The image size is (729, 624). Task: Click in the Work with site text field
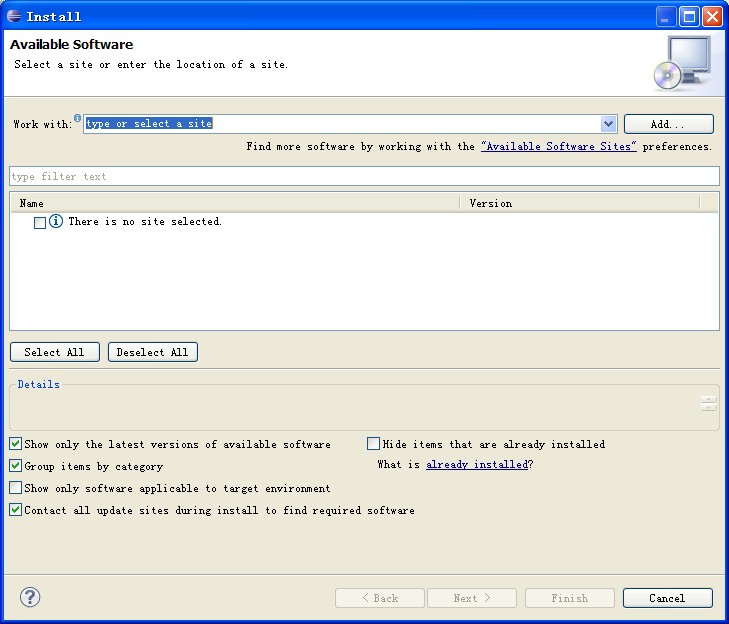coord(342,124)
